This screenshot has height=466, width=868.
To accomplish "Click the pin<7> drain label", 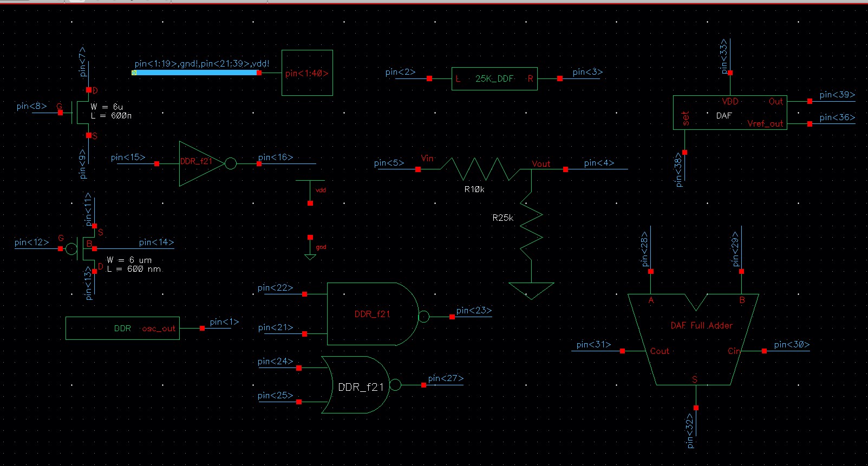I will (x=82, y=61).
